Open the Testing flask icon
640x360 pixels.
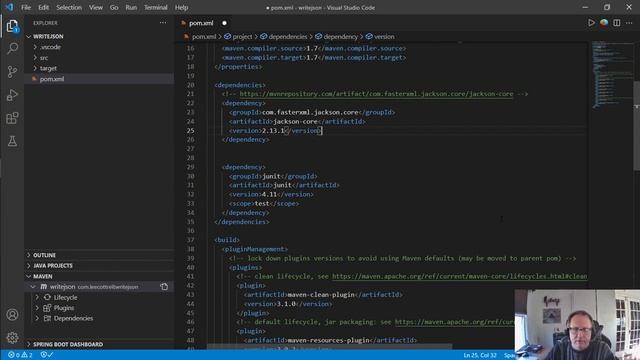pyautogui.click(x=12, y=141)
